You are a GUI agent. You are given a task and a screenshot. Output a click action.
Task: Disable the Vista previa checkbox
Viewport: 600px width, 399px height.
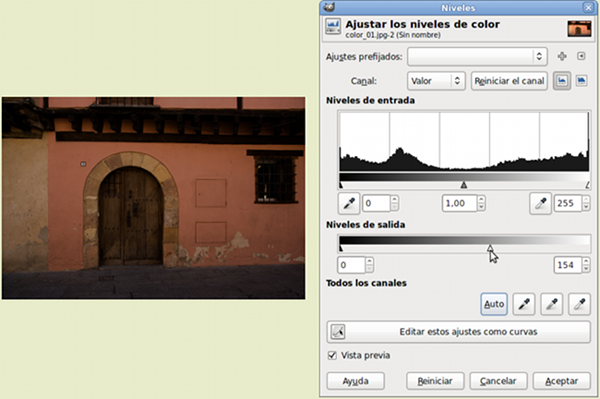(332, 355)
